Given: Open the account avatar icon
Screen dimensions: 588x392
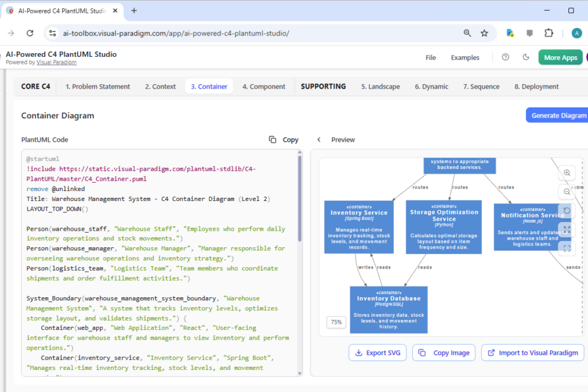Looking at the screenshot, I should 576,32.
